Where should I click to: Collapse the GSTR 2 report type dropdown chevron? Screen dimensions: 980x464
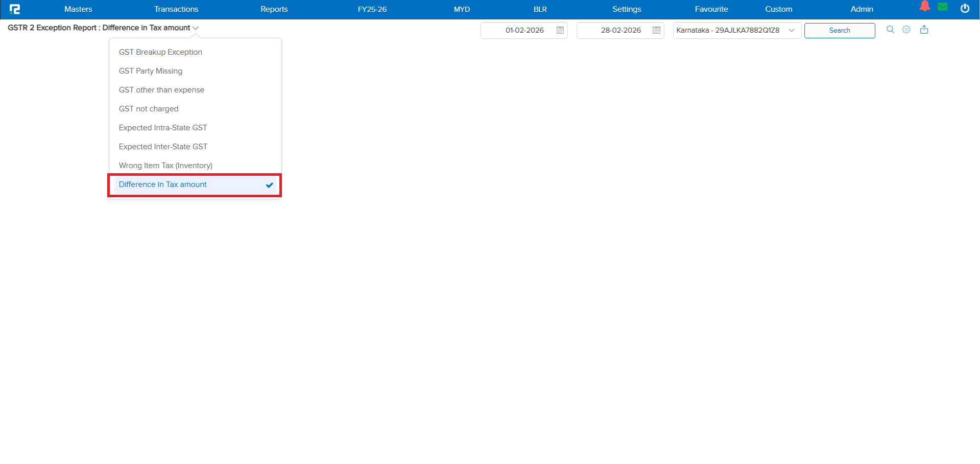pyautogui.click(x=196, y=28)
